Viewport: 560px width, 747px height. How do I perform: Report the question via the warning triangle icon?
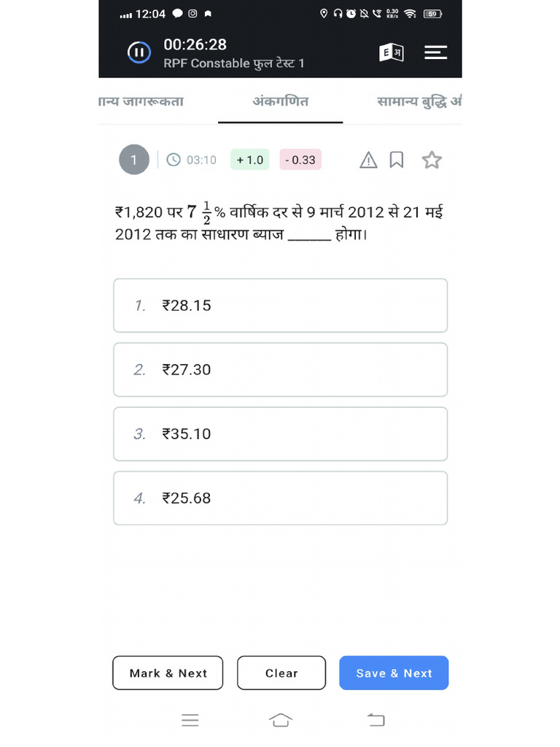(x=369, y=160)
